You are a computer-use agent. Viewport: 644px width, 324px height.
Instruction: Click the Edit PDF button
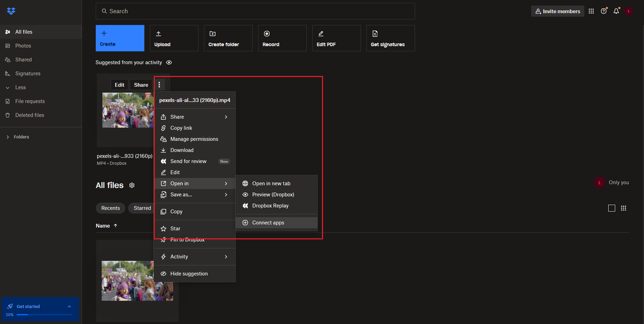[336, 38]
